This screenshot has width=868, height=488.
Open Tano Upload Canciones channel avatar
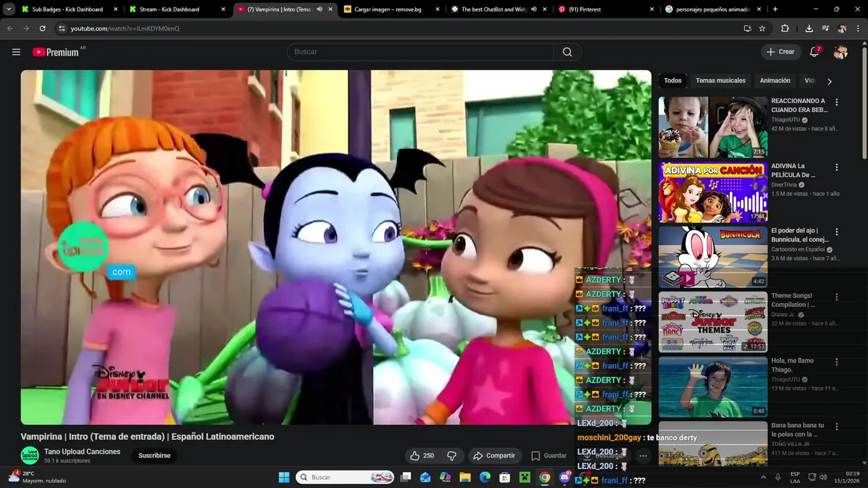tap(29, 455)
